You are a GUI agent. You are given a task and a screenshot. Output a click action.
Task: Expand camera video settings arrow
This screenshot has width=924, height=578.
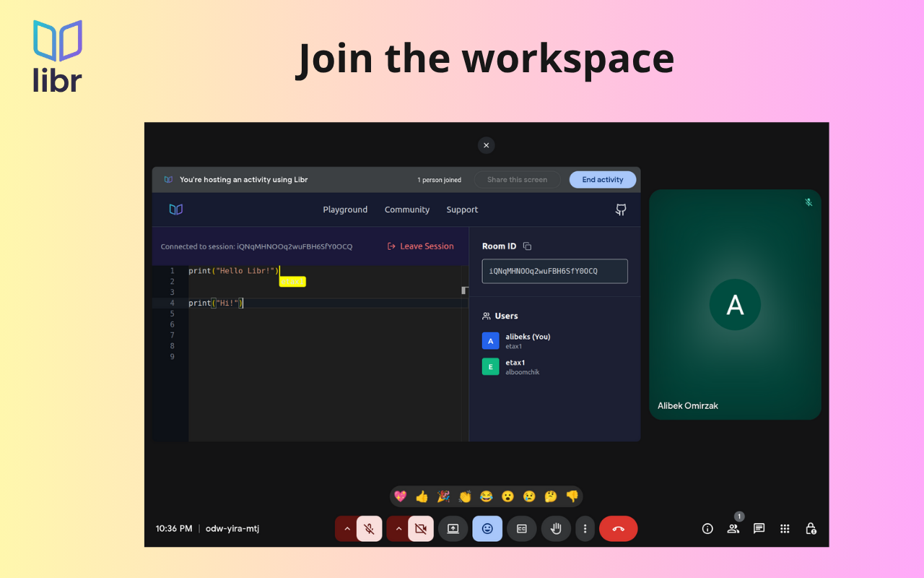click(398, 529)
